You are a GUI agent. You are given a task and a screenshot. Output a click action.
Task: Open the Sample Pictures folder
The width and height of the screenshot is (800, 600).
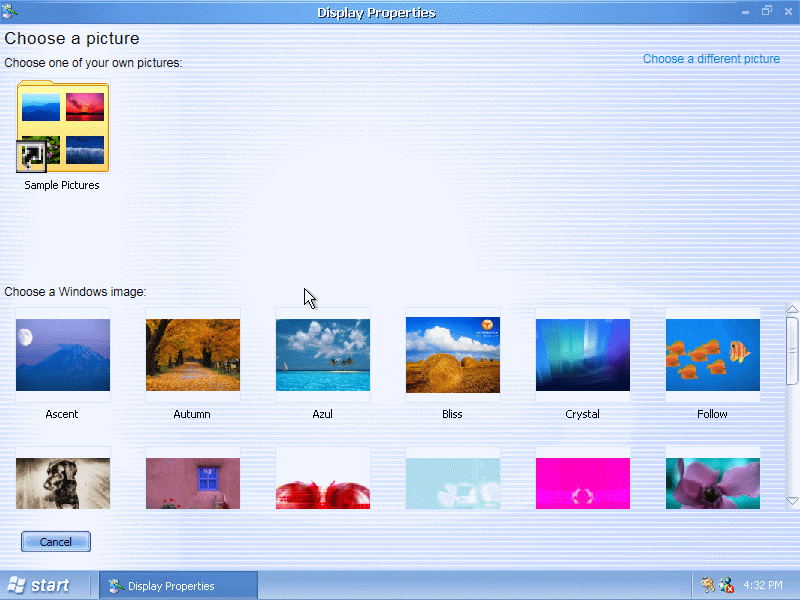(63, 126)
